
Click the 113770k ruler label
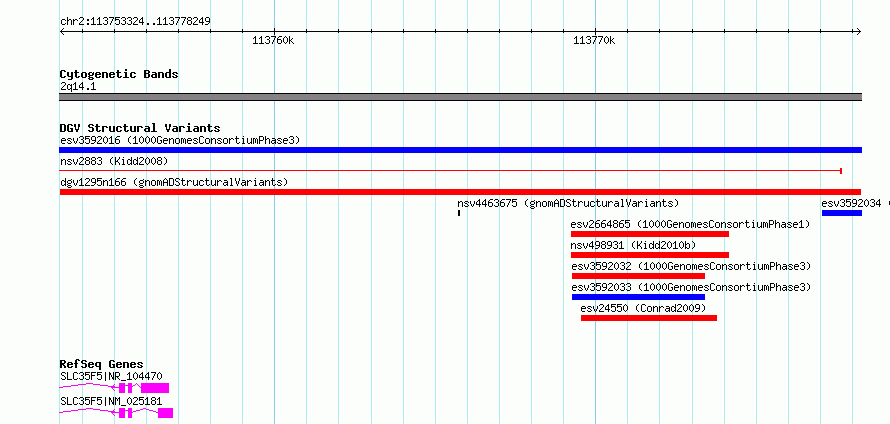(594, 40)
